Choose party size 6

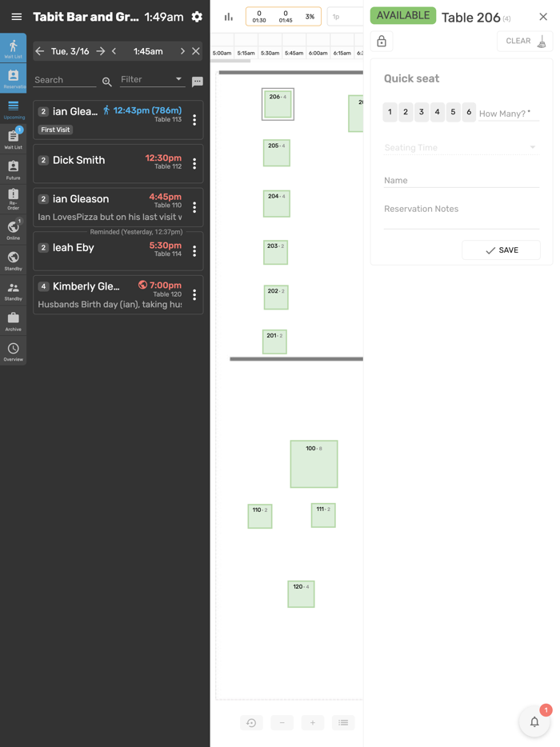[469, 112]
